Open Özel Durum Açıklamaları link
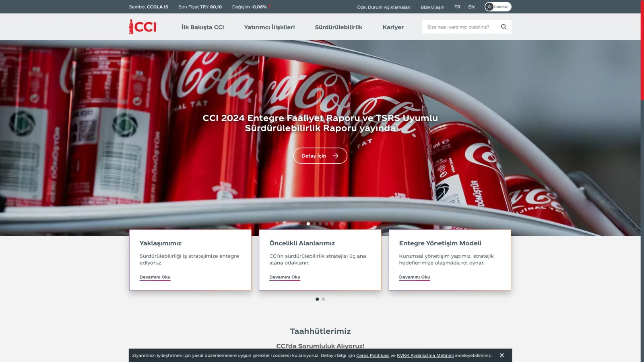This screenshot has width=644, height=362. coord(384,7)
